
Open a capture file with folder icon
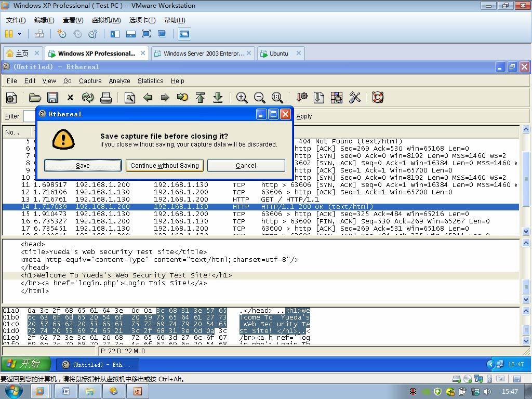coord(35,98)
